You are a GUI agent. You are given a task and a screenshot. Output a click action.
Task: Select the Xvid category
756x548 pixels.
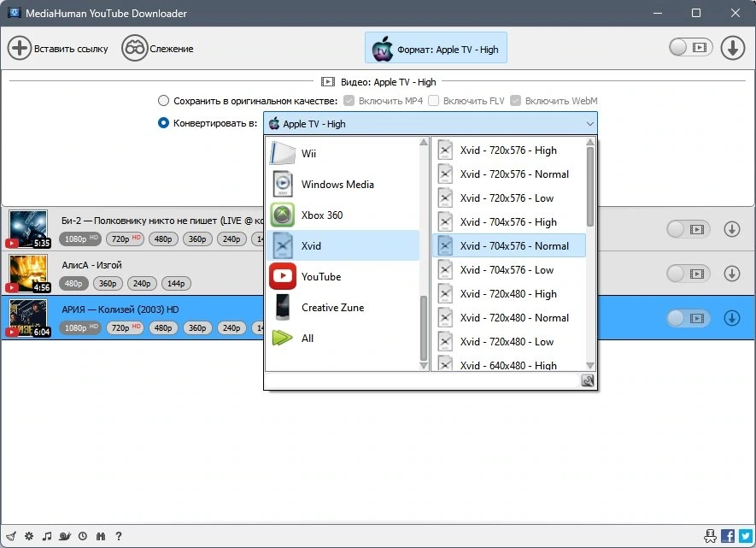click(343, 245)
